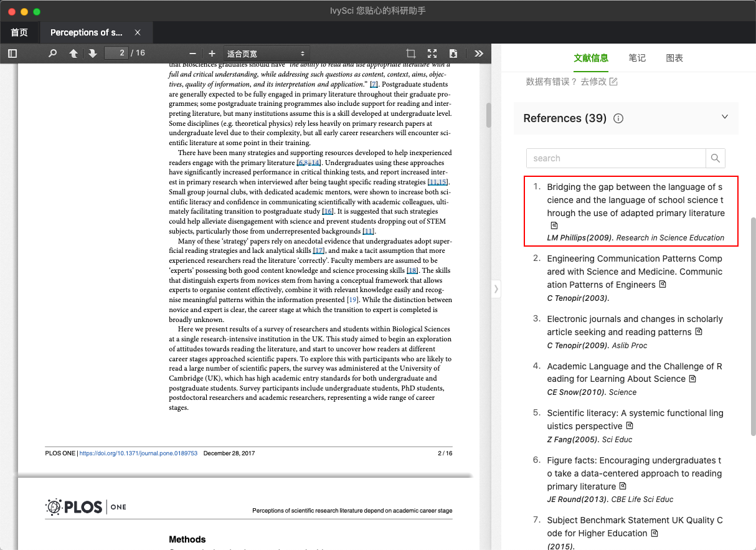Go to the next PDF page

coord(93,54)
